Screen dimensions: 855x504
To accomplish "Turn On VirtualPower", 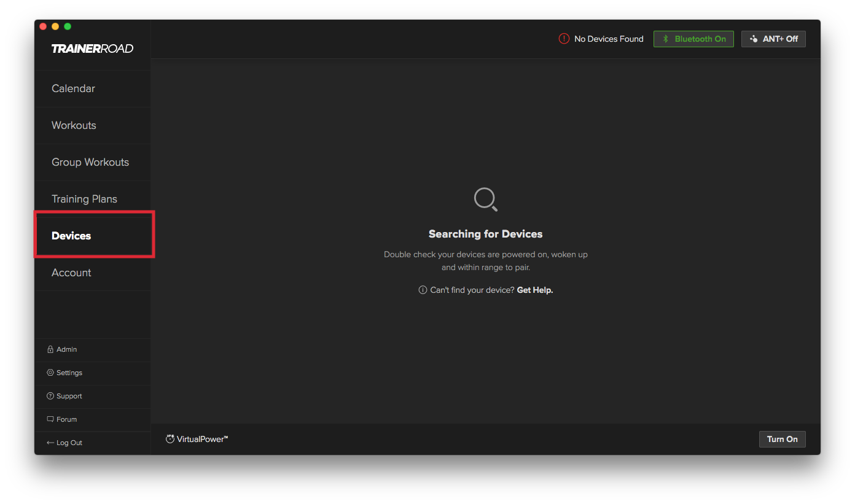I will (783, 439).
